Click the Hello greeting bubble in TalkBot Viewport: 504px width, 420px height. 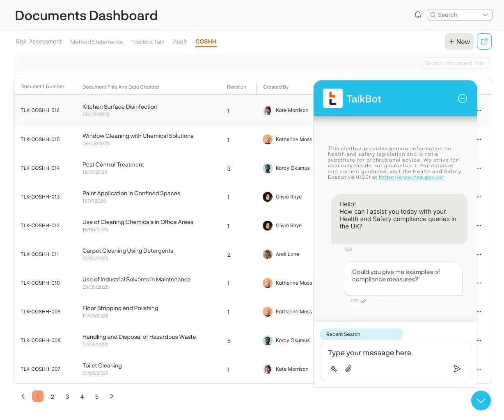[x=399, y=219]
